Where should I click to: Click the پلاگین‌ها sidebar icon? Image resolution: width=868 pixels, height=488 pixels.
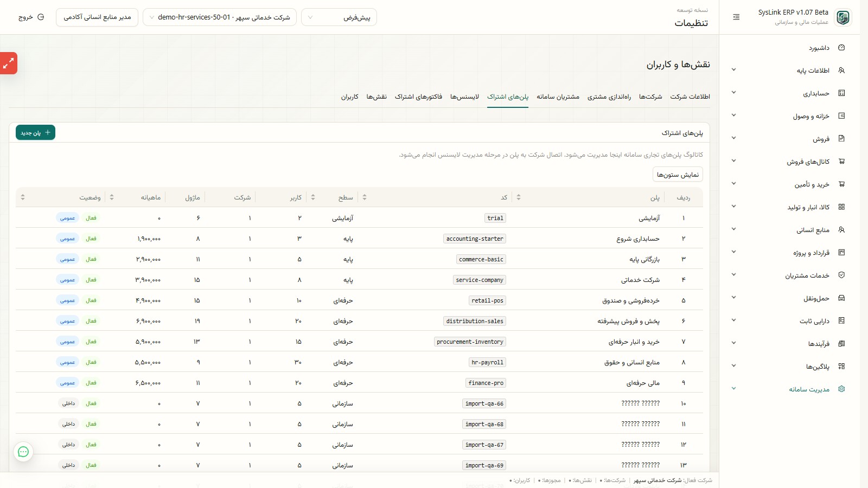(x=841, y=367)
